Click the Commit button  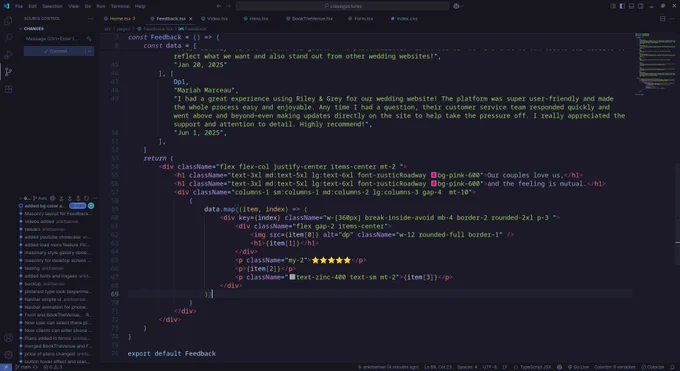click(x=55, y=51)
